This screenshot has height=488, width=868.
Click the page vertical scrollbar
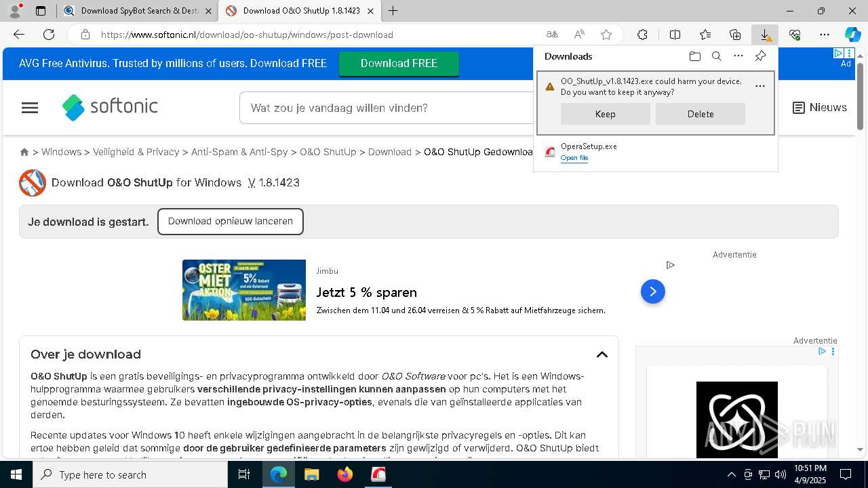(860, 96)
